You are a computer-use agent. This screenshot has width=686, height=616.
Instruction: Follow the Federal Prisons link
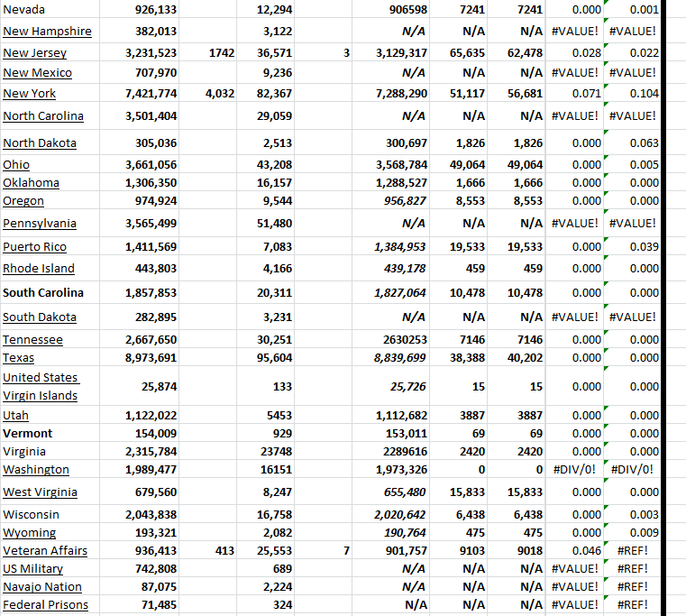pos(45,604)
